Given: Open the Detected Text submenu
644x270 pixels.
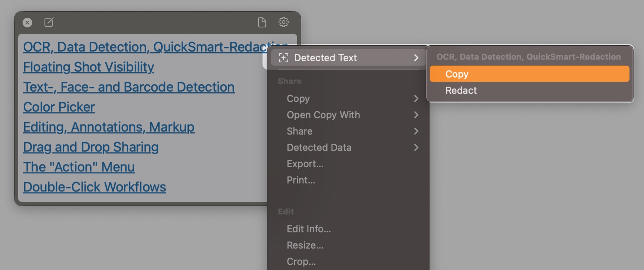Looking at the screenshot, I should tap(348, 57).
